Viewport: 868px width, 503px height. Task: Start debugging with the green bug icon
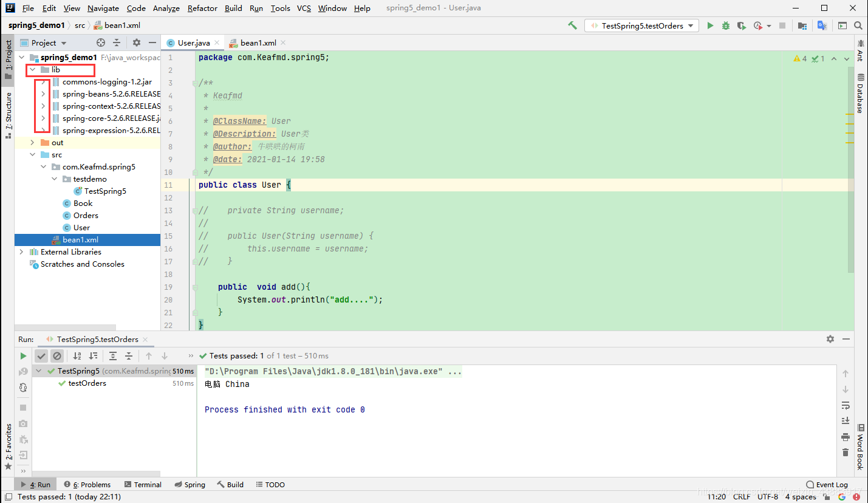click(726, 26)
